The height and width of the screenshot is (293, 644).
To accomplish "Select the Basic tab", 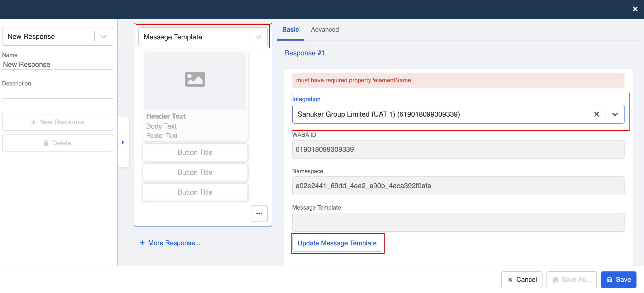I will click(x=290, y=29).
